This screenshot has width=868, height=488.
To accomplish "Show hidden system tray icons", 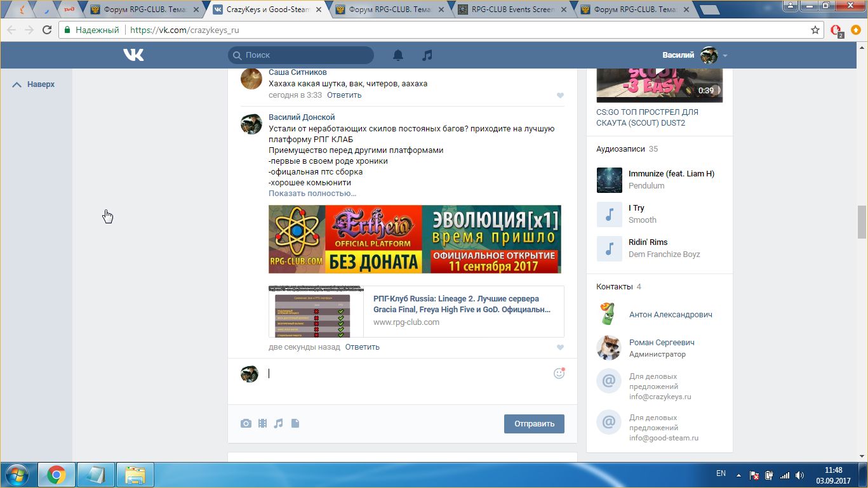I will (738, 475).
